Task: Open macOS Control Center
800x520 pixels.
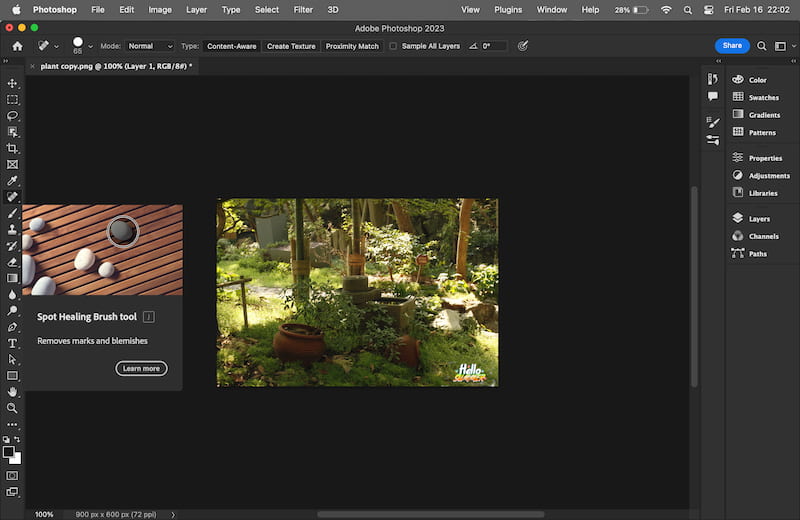Action: coord(708,10)
